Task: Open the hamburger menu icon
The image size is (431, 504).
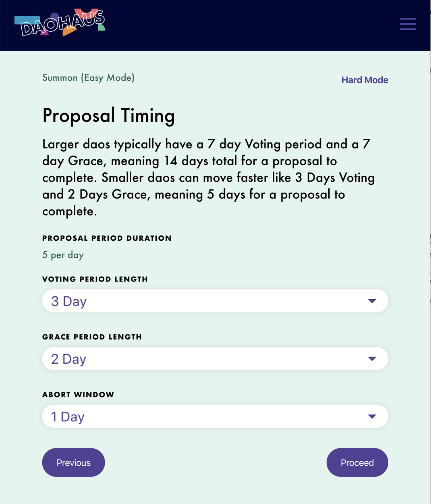Action: [408, 24]
